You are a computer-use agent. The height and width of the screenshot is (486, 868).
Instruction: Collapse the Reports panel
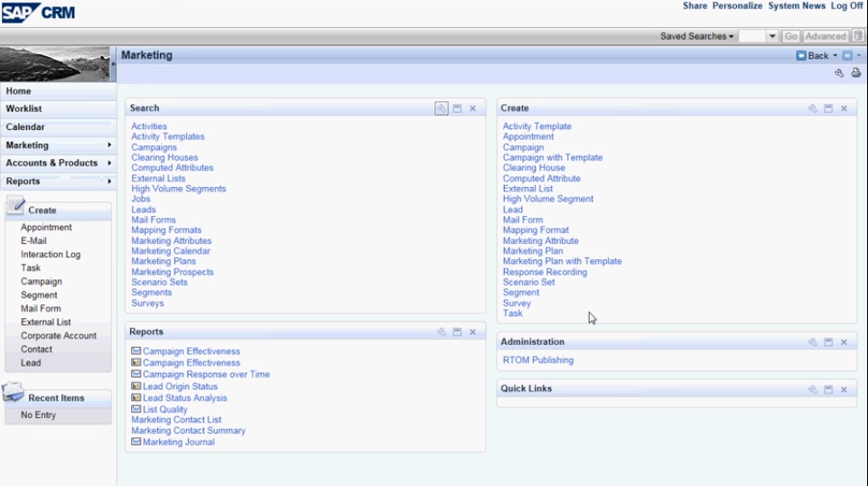[x=457, y=332]
